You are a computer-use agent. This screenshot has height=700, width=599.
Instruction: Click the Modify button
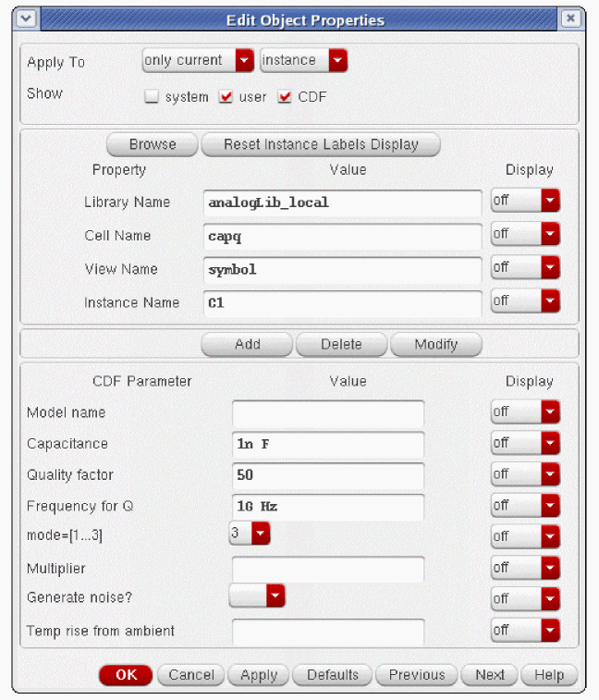coord(436,344)
